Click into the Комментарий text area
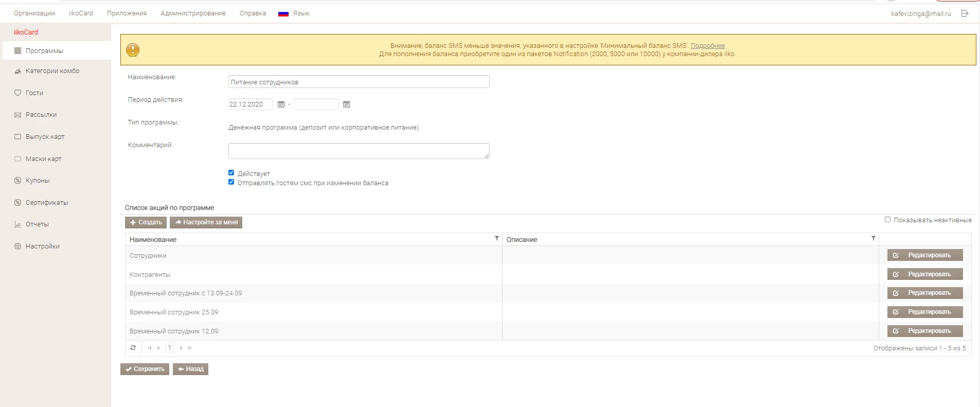The height and width of the screenshot is (407, 980). 359,151
